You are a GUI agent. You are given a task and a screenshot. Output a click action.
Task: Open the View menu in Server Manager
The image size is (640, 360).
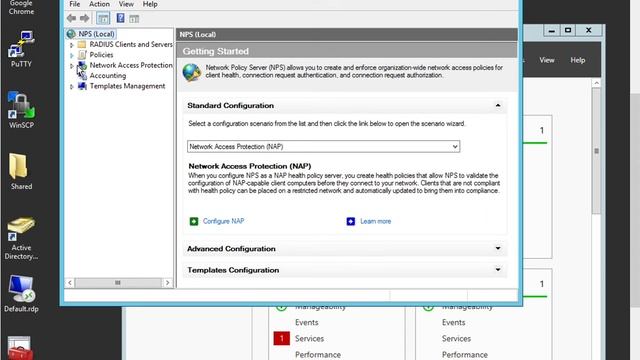click(x=547, y=60)
